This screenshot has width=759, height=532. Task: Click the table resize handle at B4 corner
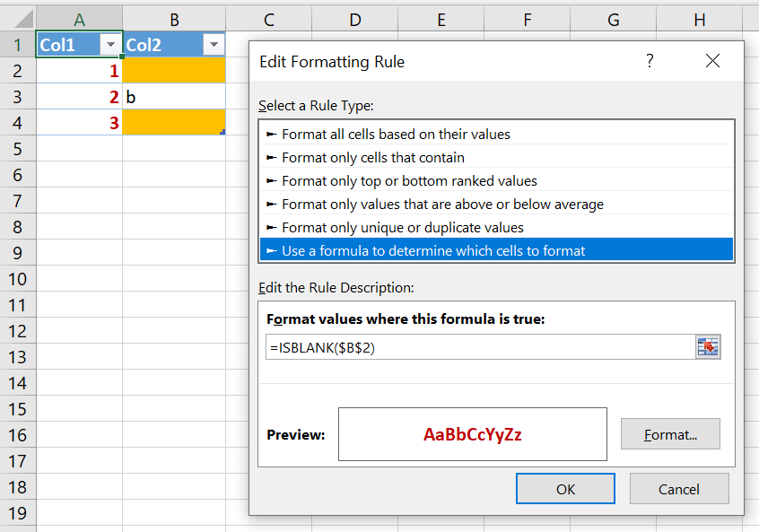click(x=222, y=132)
